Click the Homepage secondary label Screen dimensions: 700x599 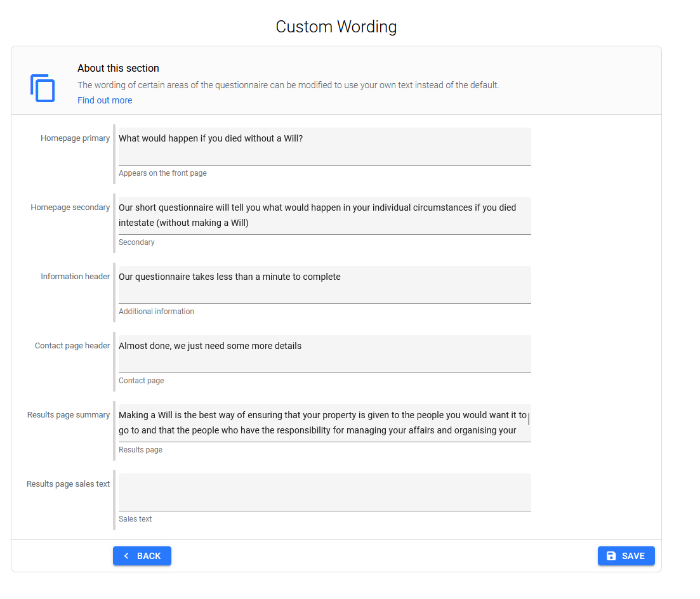click(x=70, y=207)
